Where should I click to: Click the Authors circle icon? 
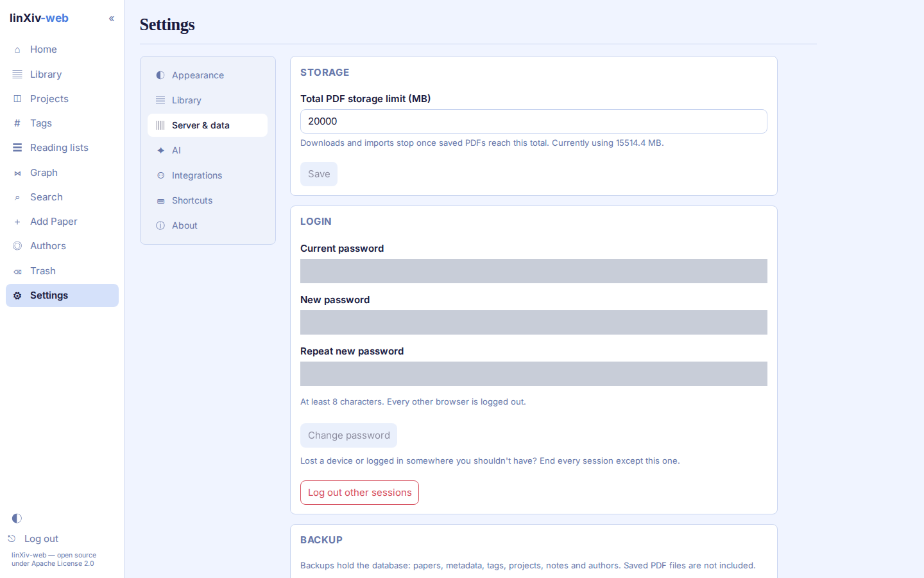tap(17, 246)
